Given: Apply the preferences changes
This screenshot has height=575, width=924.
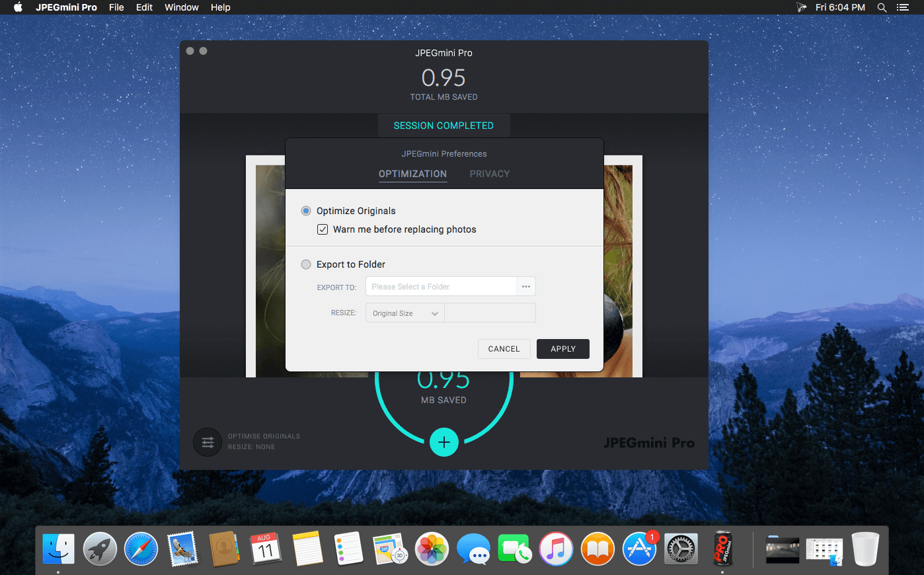Looking at the screenshot, I should [x=563, y=349].
